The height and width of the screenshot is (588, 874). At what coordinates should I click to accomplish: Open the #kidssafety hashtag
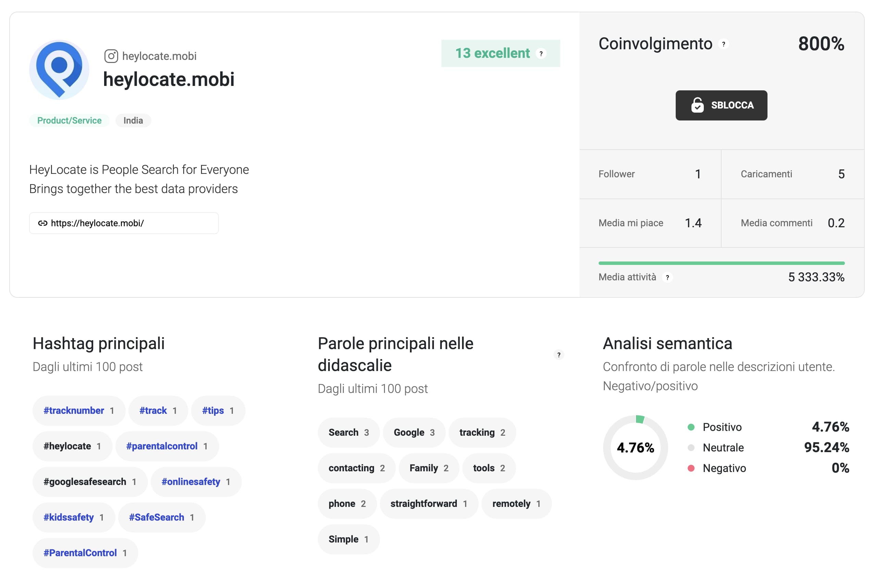[x=74, y=517]
